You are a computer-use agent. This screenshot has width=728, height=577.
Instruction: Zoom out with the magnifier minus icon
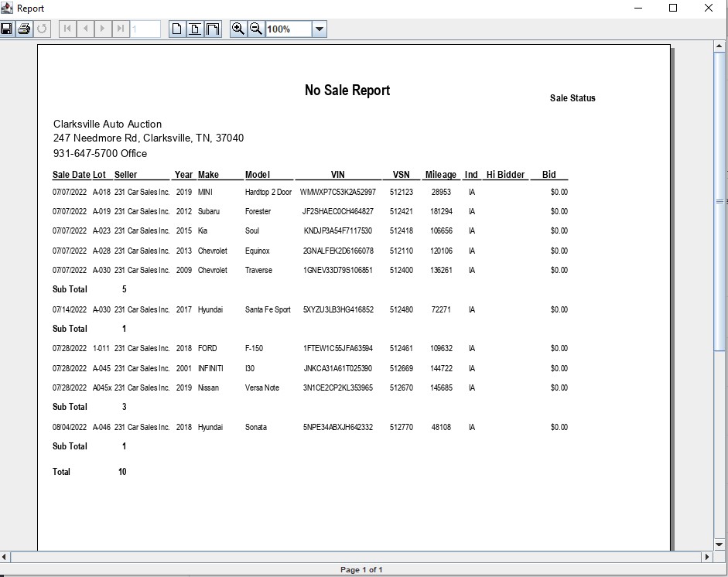click(255, 29)
